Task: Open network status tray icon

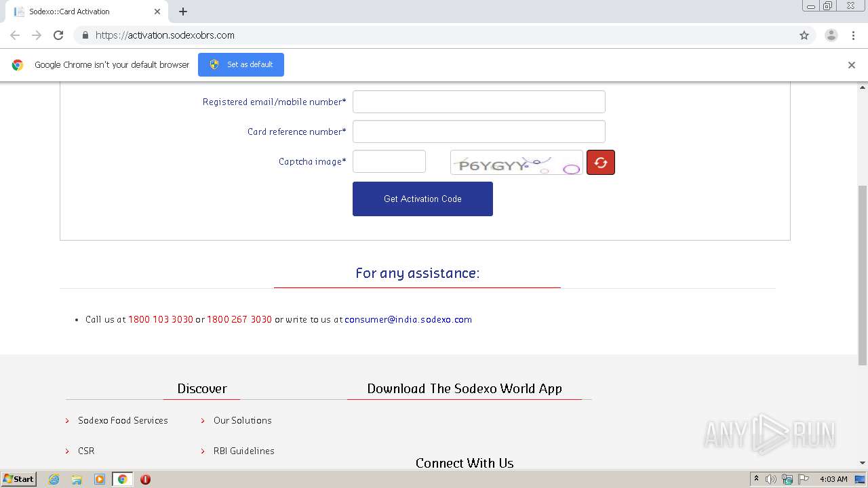Action: 787,479
